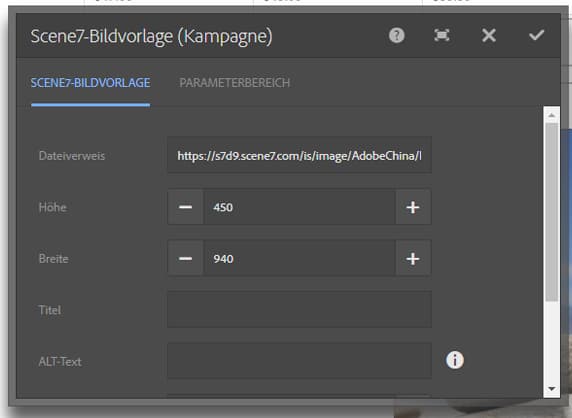The height and width of the screenshot is (418, 572).
Task: Cancel the dialog with the X icon
Action: 488,35
